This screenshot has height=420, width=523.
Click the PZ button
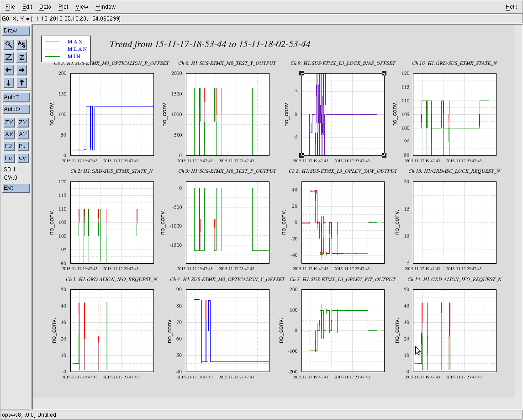(x=9, y=146)
